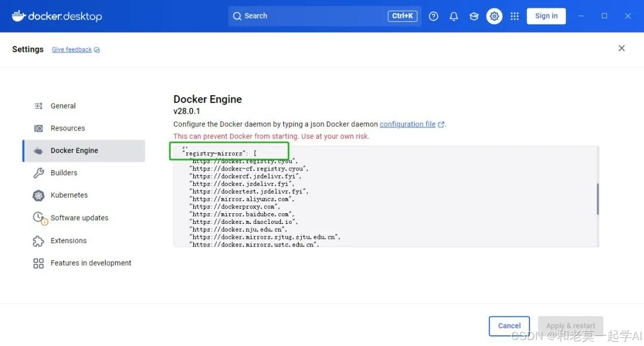Click inside the daemon JSON editor

coord(386,197)
